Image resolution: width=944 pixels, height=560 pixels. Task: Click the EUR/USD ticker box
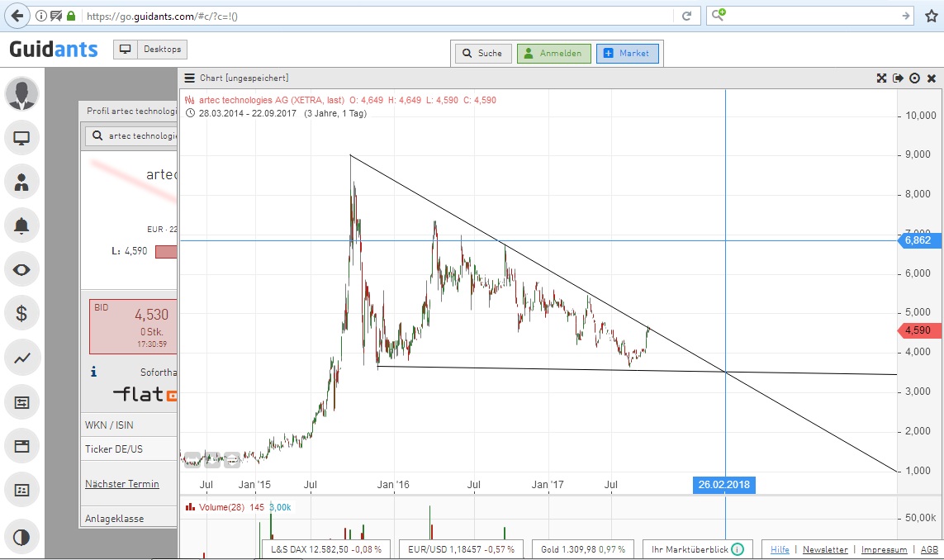point(461,550)
